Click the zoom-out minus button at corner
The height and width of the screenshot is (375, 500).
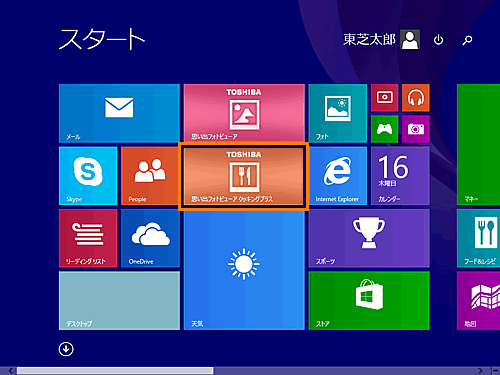[x=496, y=371]
